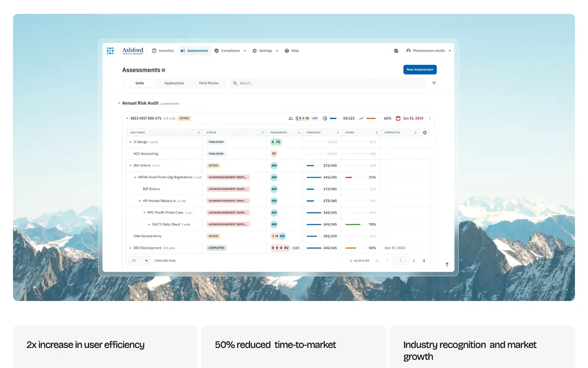Viewport: 588px width, 368px height.
Task: Sort by the Unit Name column arrows
Action: 199,132
